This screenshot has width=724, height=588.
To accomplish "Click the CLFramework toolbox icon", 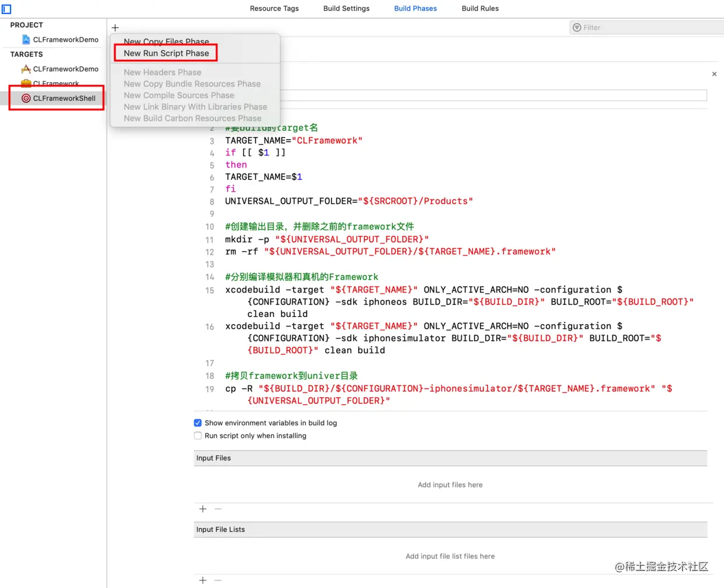I will point(26,83).
